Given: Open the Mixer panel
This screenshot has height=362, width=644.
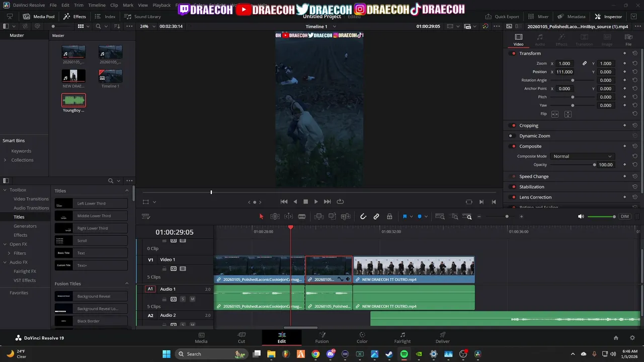Looking at the screenshot, I should point(537,17).
